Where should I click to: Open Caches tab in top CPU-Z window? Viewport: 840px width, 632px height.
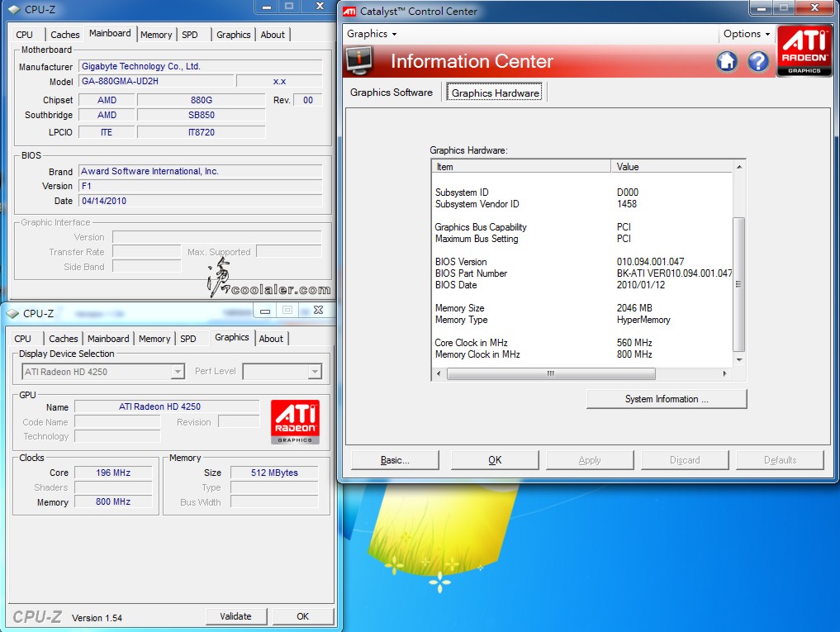point(64,35)
